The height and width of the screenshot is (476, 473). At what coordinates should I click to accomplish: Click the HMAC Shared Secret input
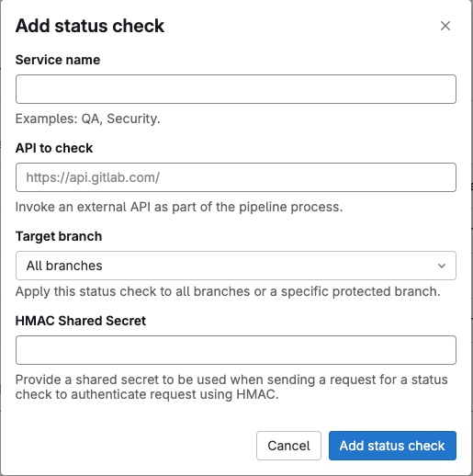coord(236,350)
